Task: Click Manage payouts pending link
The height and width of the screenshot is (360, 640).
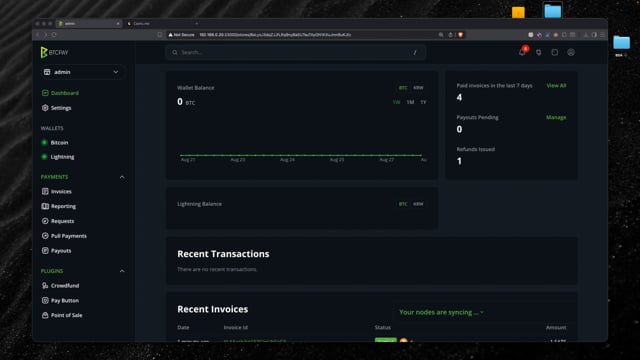Action: [x=556, y=117]
